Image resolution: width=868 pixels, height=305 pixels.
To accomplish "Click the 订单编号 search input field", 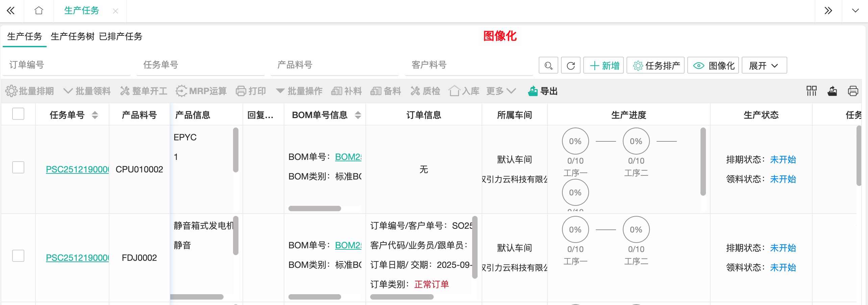I will click(66, 65).
